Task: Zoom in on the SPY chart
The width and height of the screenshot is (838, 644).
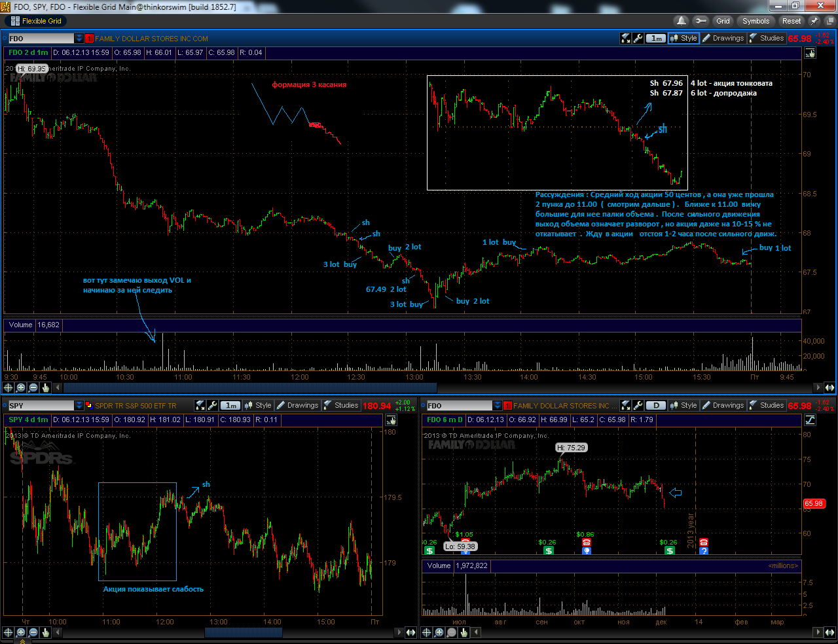Action: click(x=21, y=632)
